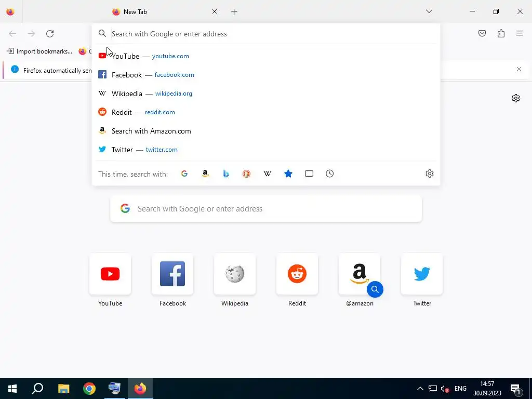Open the Windows notification center
The width and height of the screenshot is (532, 399).
pyautogui.click(x=516, y=389)
